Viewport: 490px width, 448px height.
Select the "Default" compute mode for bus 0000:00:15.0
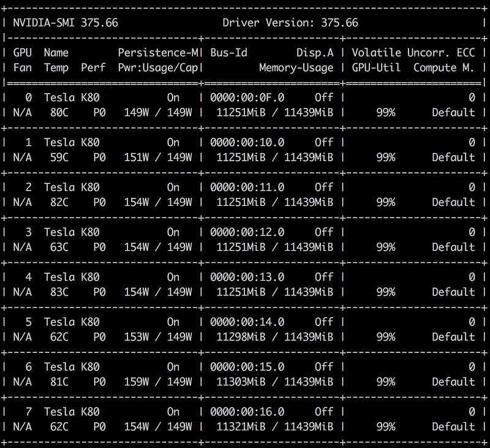(x=453, y=382)
